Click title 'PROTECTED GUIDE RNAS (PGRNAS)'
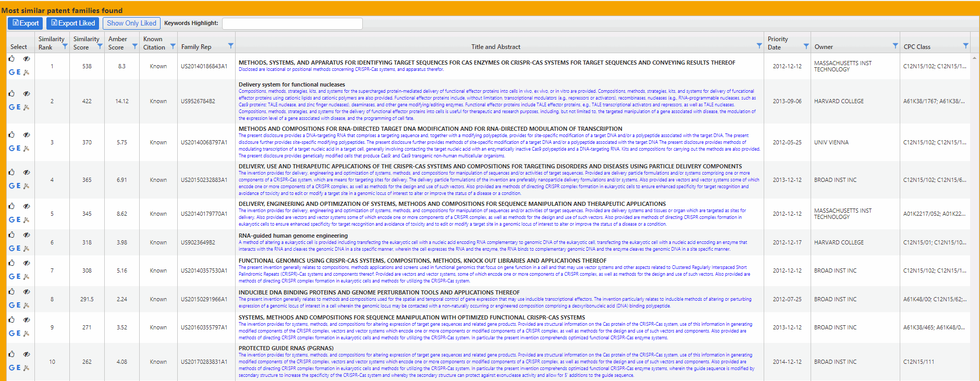This screenshot has height=381, width=980. click(286, 348)
